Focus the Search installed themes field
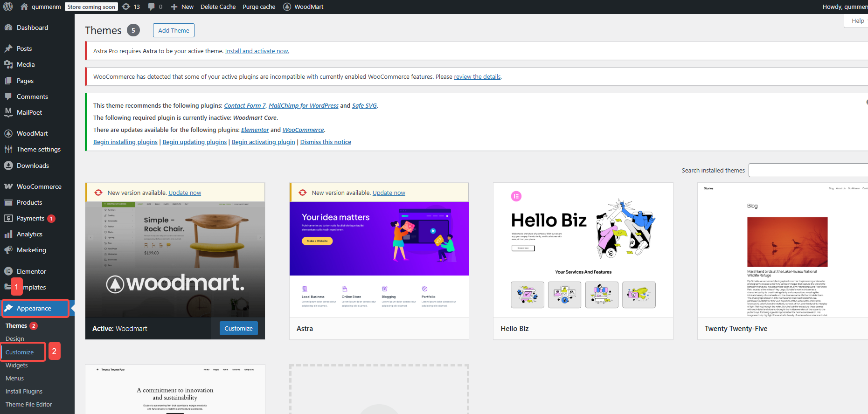868x414 pixels. click(808, 170)
